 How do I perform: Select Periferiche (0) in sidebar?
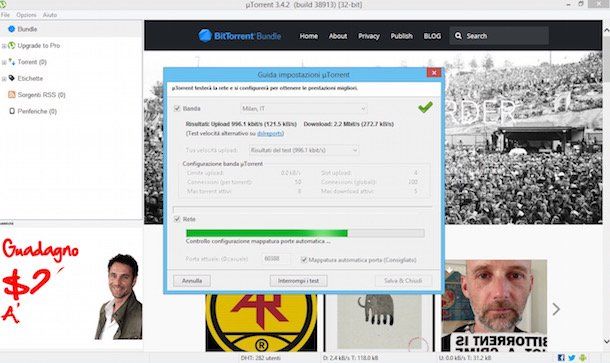[x=37, y=111]
